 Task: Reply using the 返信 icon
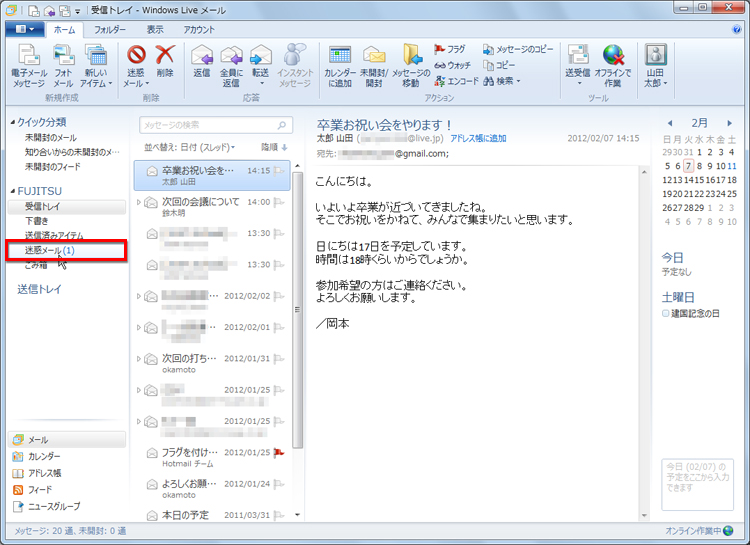[202, 61]
